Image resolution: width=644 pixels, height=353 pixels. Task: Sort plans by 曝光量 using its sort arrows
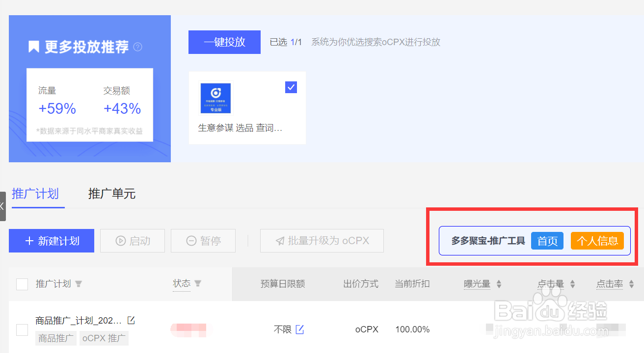[499, 283]
